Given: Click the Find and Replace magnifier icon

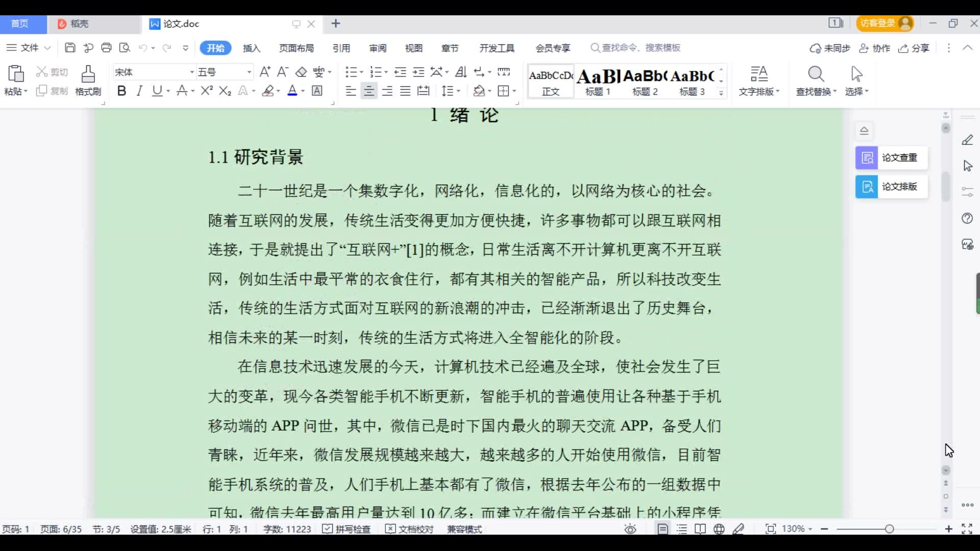Looking at the screenshot, I should click(x=816, y=74).
